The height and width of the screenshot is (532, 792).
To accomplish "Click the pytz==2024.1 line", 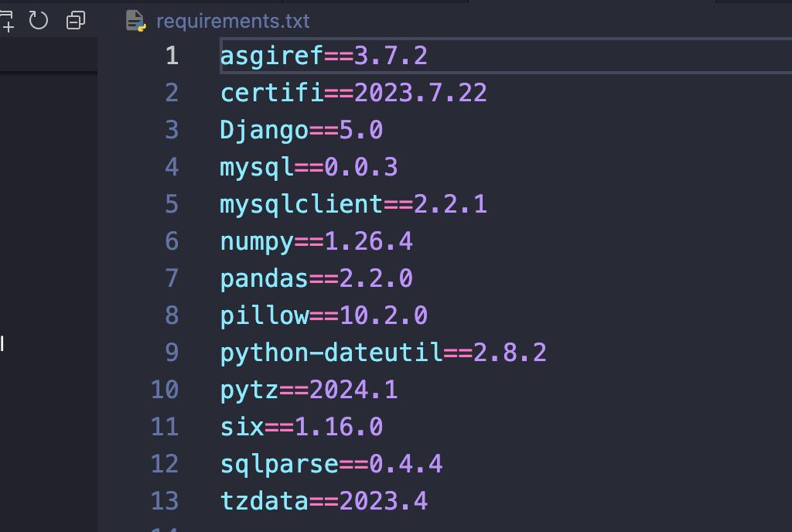I will coord(309,390).
